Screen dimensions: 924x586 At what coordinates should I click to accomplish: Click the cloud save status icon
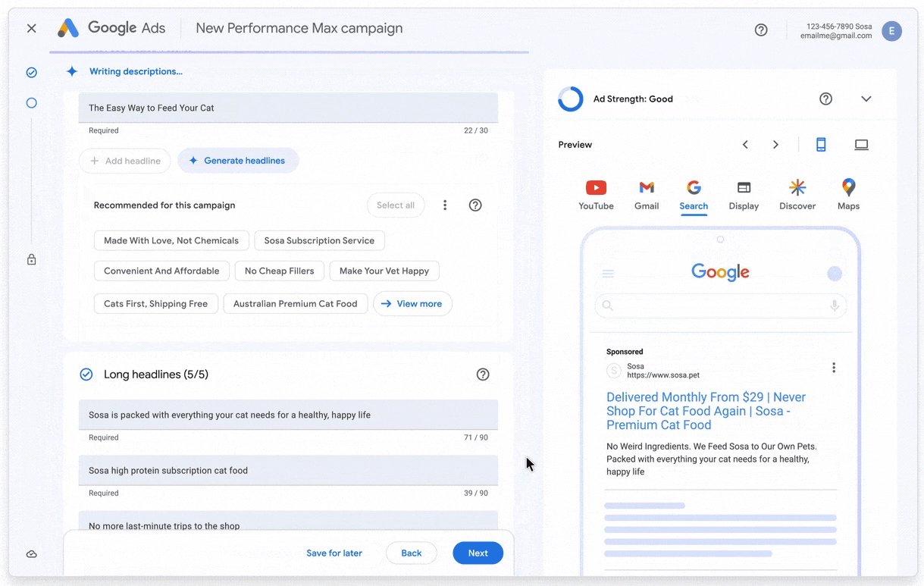(x=32, y=554)
